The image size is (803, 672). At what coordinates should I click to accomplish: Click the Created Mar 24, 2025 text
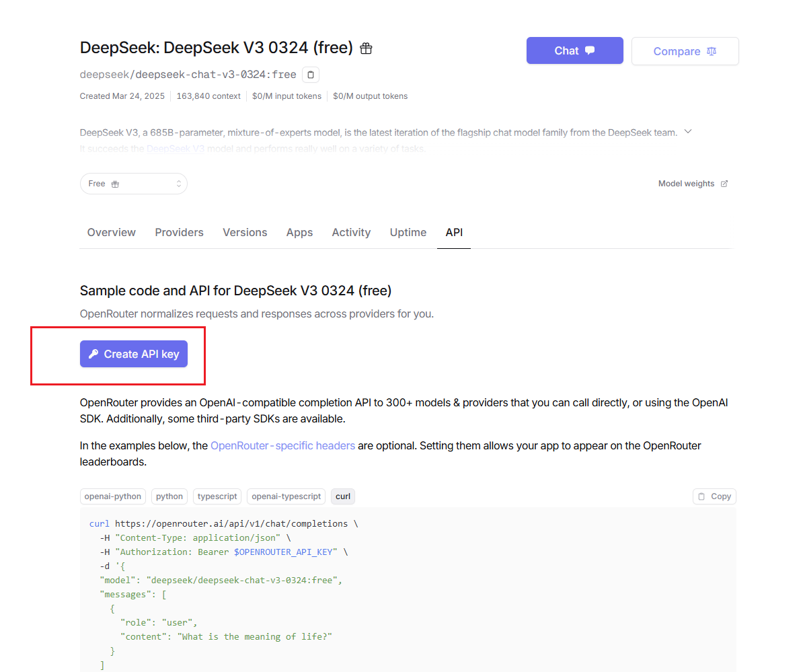pyautogui.click(x=122, y=96)
